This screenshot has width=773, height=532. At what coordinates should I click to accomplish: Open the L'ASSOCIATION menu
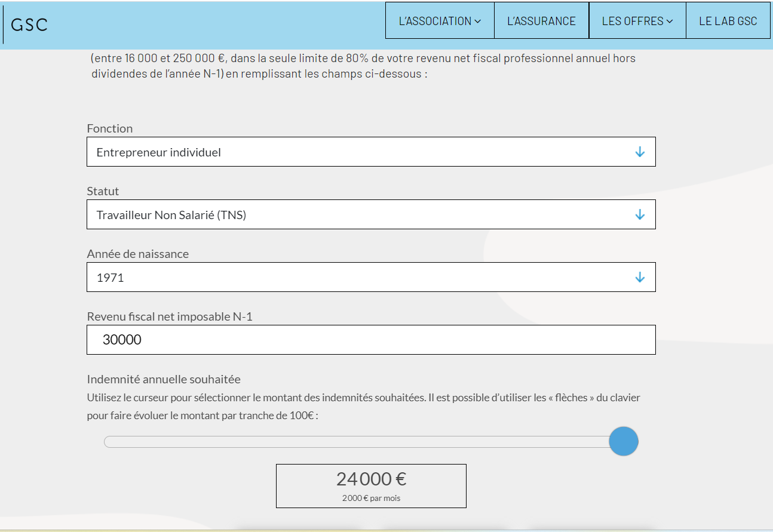pos(440,21)
